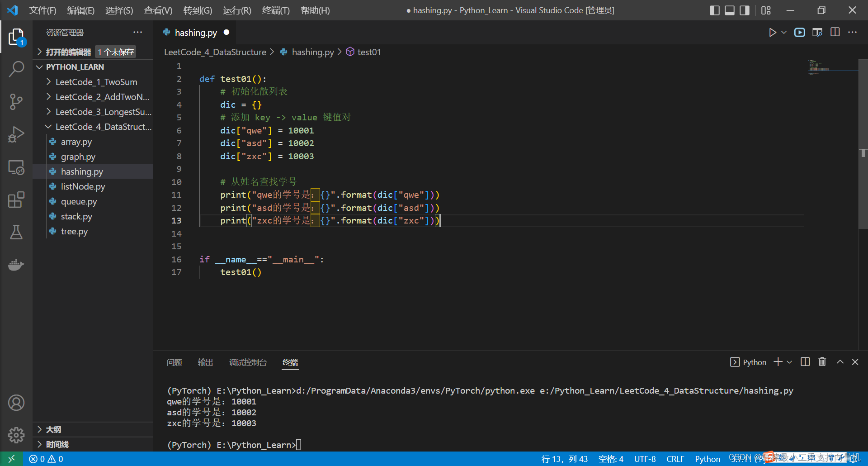This screenshot has height=466, width=868.
Task: Open graph.py file
Action: coord(93,157)
